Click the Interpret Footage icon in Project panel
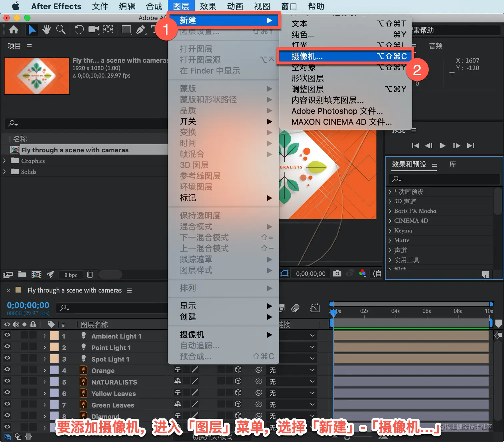Image resolution: width=504 pixels, height=442 pixels. 8,275
